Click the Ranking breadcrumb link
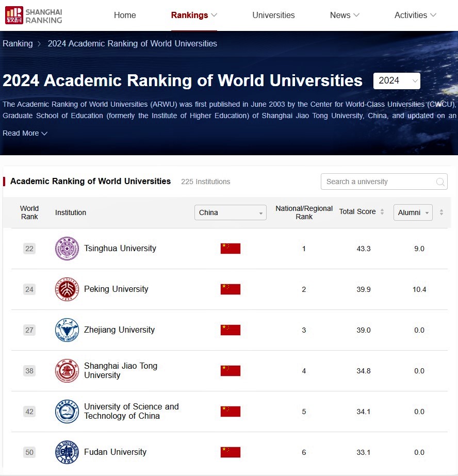458x476 pixels. tap(18, 44)
